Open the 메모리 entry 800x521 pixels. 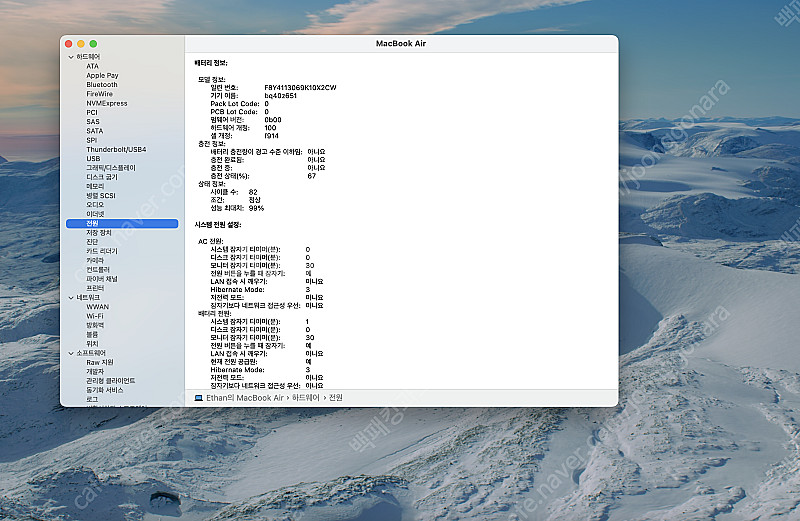coord(95,187)
